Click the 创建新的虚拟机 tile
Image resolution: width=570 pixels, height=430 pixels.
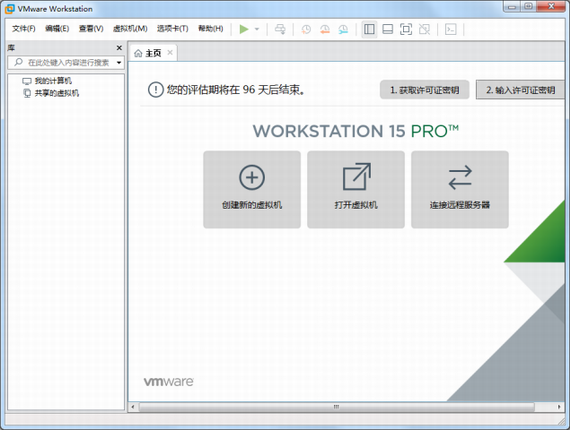pyautogui.click(x=252, y=190)
